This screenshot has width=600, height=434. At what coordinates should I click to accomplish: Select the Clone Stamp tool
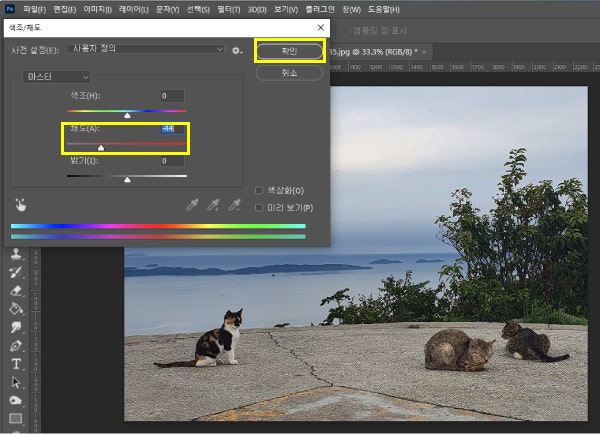pos(16,254)
